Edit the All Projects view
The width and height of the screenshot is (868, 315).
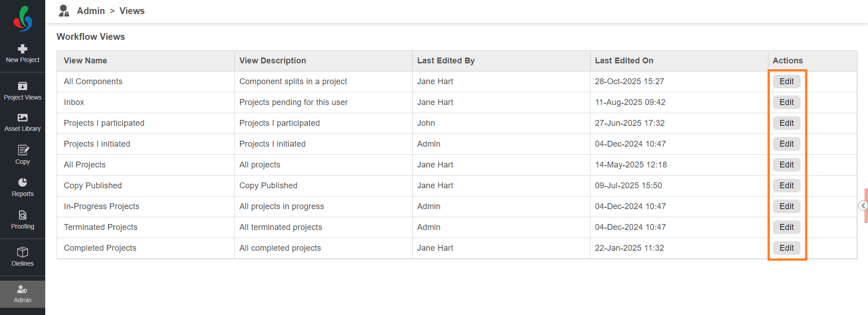point(787,165)
